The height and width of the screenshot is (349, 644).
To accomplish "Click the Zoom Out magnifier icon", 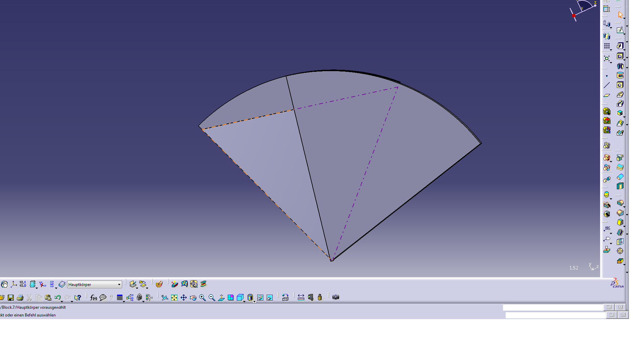I will [212, 298].
